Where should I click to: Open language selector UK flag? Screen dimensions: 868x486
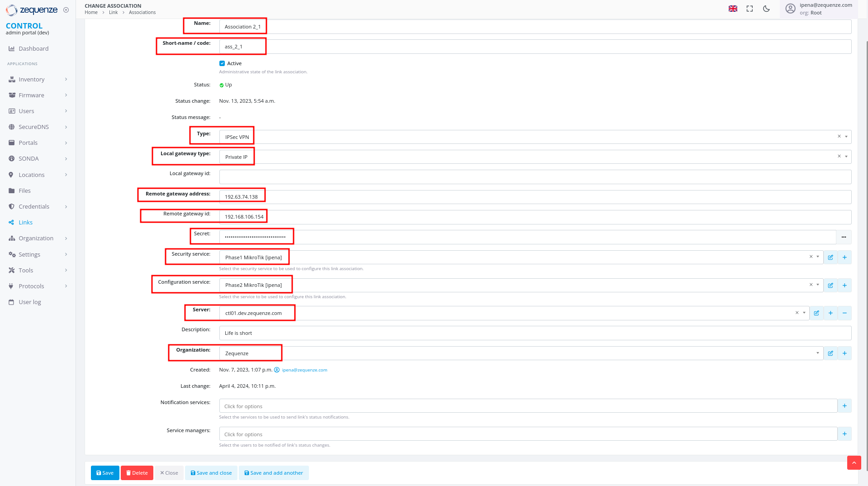(x=733, y=9)
